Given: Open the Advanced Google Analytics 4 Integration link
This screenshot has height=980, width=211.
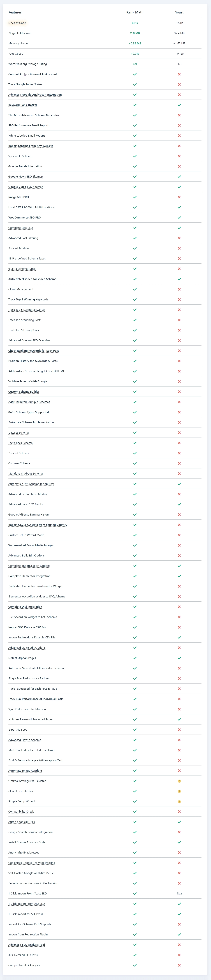Looking at the screenshot, I should [x=35, y=95].
